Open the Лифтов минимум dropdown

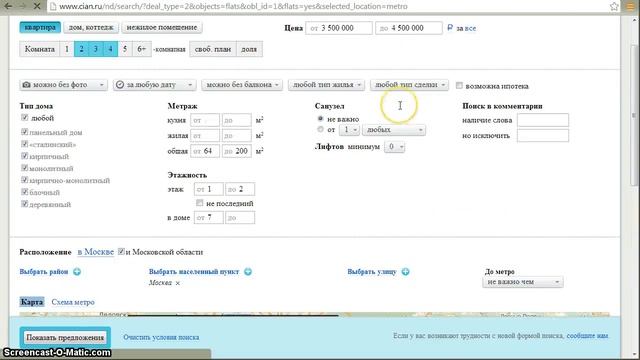tap(394, 147)
